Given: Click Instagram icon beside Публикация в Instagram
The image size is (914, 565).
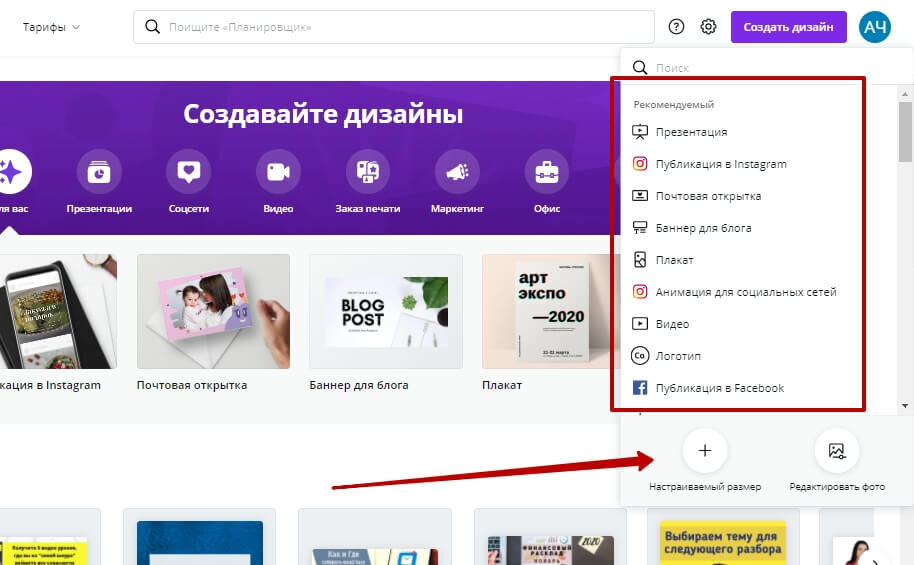Looking at the screenshot, I should tap(640, 164).
